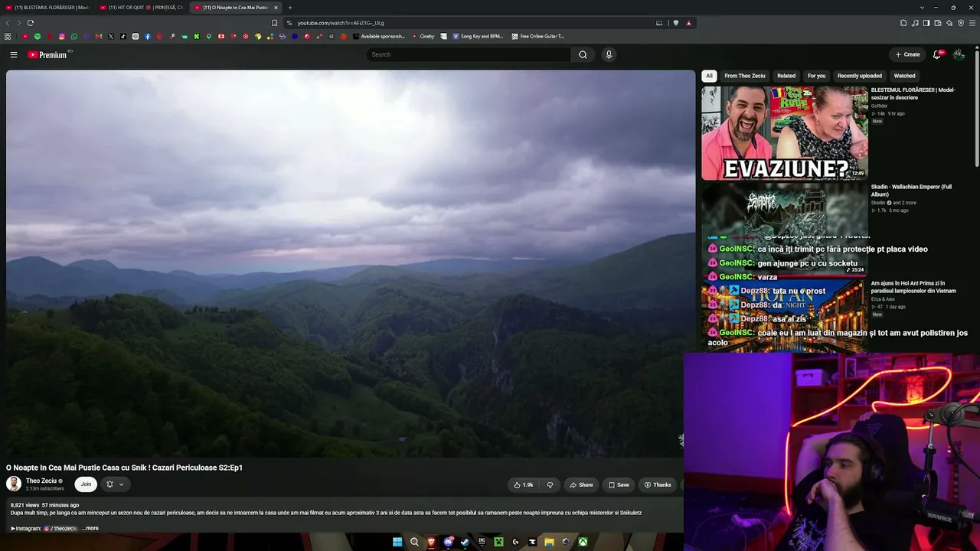980x551 pixels.
Task: Save the video to a playlist
Action: [x=619, y=484]
